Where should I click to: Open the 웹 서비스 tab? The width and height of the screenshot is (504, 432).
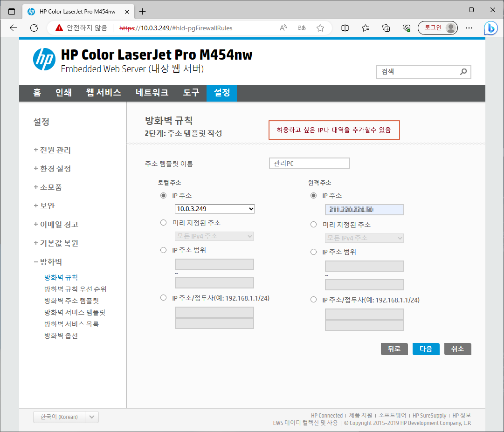click(x=103, y=93)
